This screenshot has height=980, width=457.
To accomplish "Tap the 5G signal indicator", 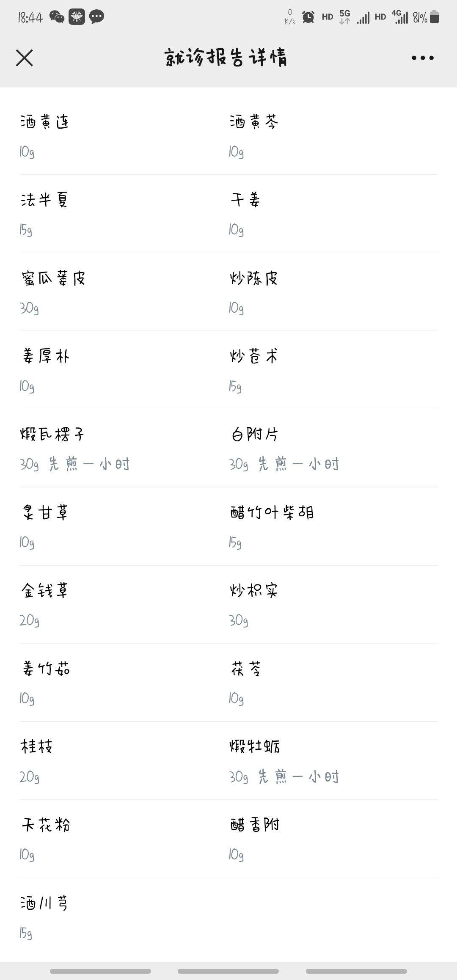I will coord(345,17).
